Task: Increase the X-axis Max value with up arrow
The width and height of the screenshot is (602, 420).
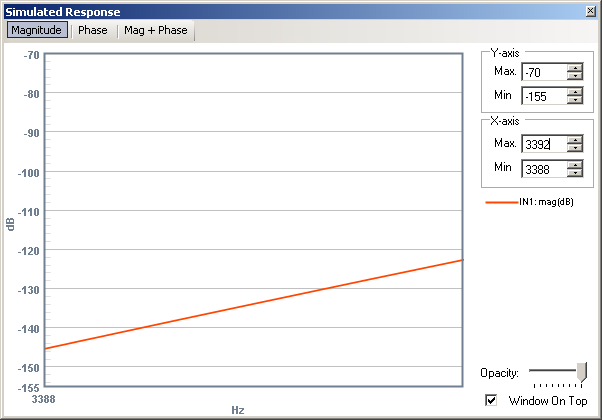Action: pos(575,140)
